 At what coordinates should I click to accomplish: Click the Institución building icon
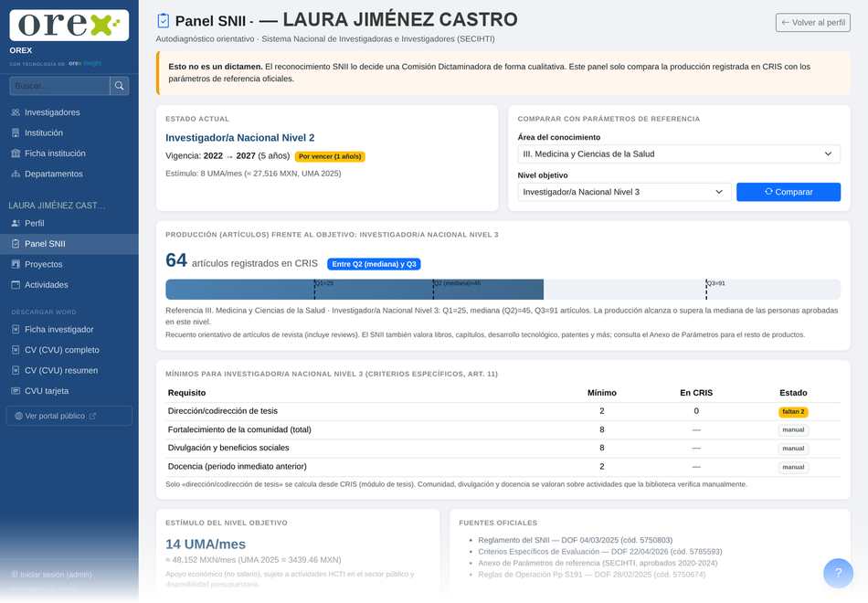coord(16,132)
